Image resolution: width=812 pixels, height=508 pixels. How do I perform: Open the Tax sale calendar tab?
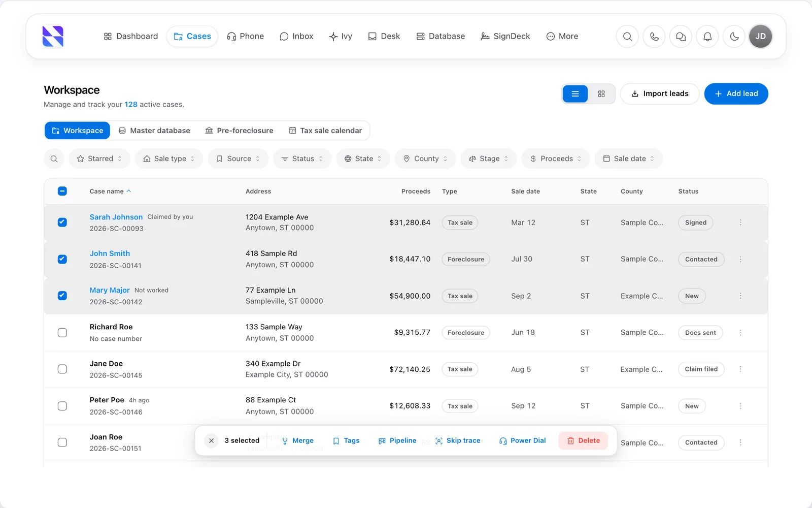(x=325, y=131)
